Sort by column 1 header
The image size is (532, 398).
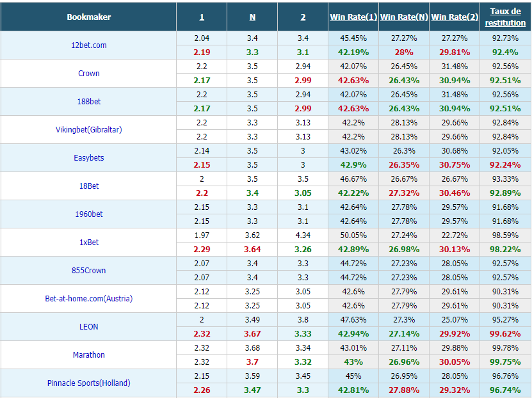pyautogui.click(x=202, y=17)
